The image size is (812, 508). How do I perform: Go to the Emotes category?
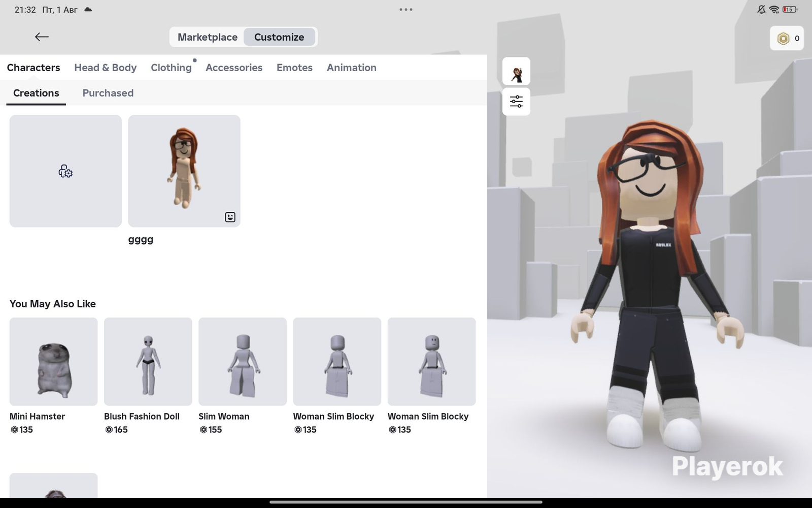(x=294, y=68)
